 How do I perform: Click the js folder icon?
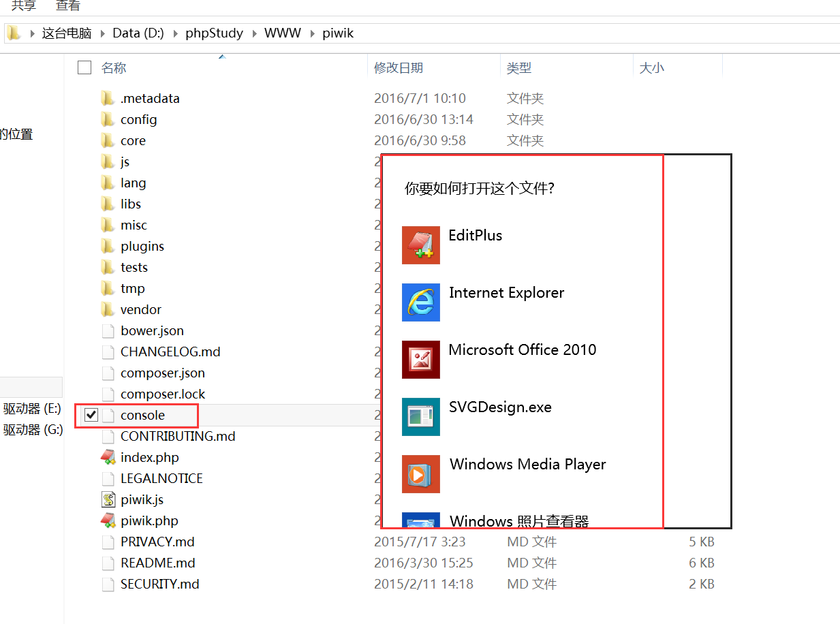click(107, 161)
